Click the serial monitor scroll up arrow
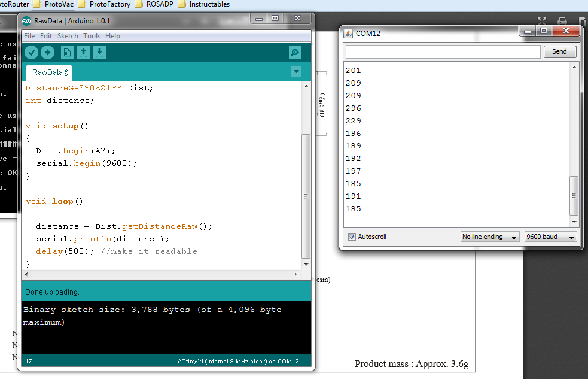588x379 pixels. tap(574, 67)
